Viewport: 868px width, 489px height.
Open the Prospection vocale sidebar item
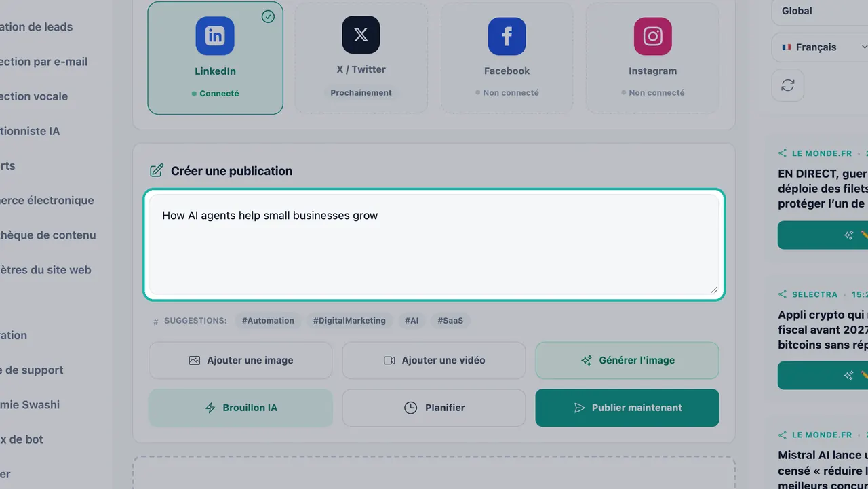(34, 96)
